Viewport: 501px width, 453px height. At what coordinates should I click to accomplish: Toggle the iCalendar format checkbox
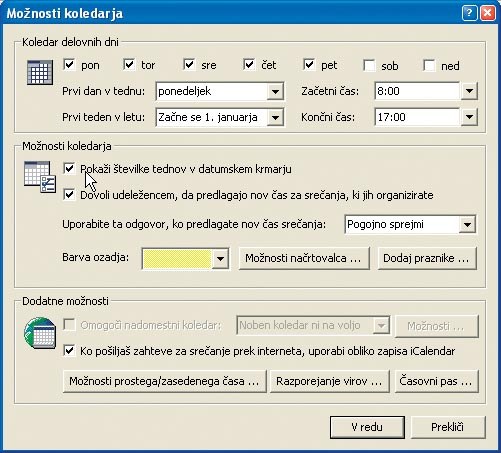69,351
